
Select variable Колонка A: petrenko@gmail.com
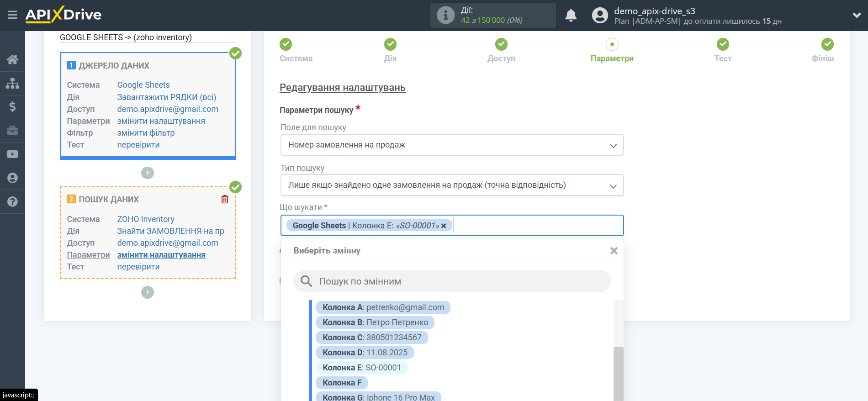coord(383,307)
